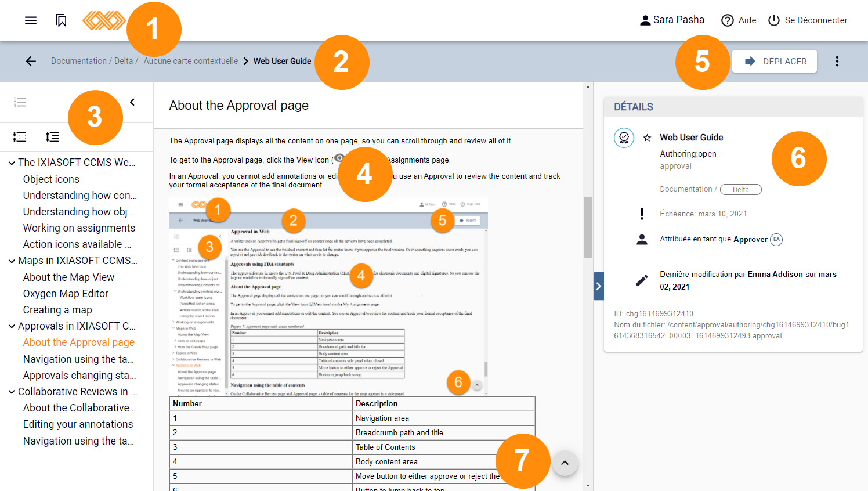This screenshot has width=868, height=491.
Task: Click the Delta tag chip in Détails
Action: tap(741, 189)
